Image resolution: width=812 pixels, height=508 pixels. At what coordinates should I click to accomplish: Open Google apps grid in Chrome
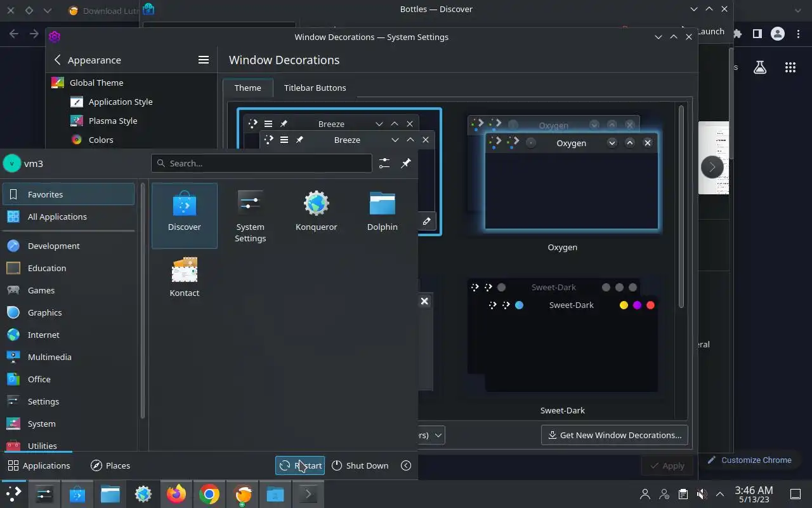[x=790, y=67]
